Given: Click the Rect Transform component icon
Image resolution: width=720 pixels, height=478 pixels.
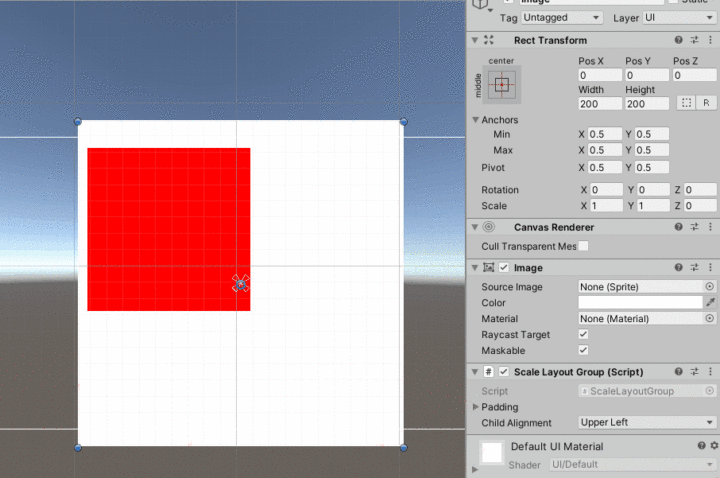Looking at the screenshot, I should tap(489, 40).
